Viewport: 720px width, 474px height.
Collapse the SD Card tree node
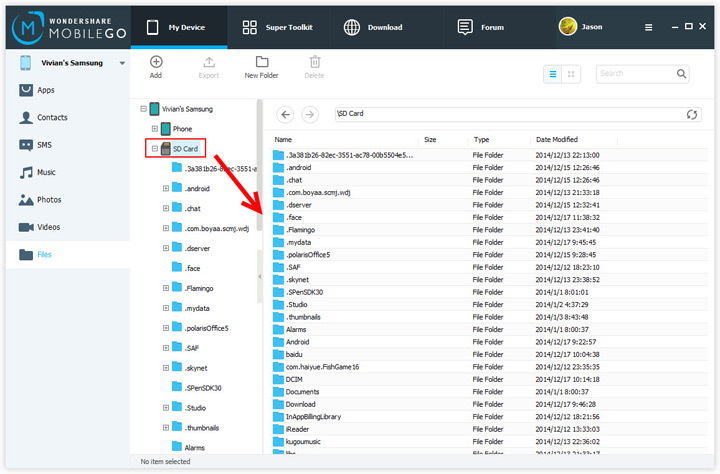click(155, 148)
